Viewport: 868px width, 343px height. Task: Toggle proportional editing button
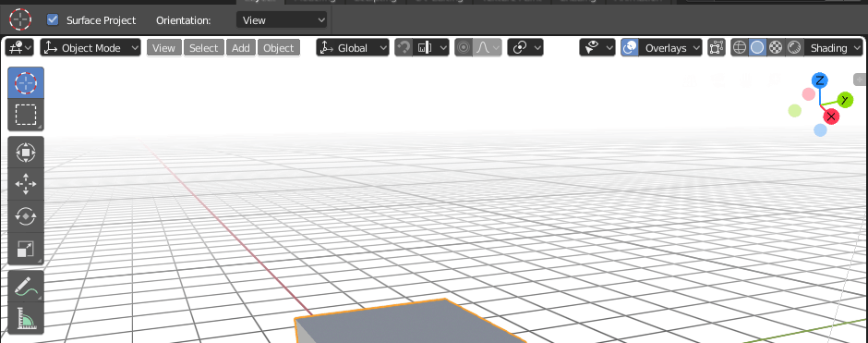point(464,48)
